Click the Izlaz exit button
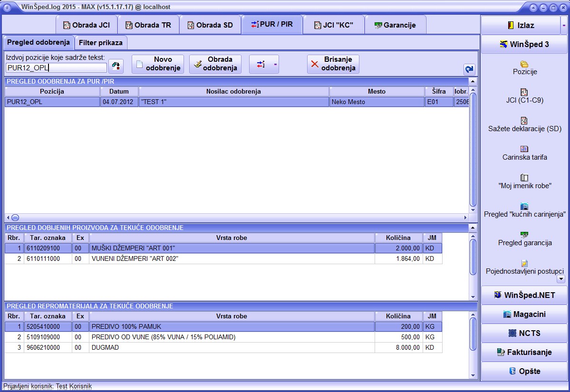Screen dimensions: 570x392 tap(521, 26)
